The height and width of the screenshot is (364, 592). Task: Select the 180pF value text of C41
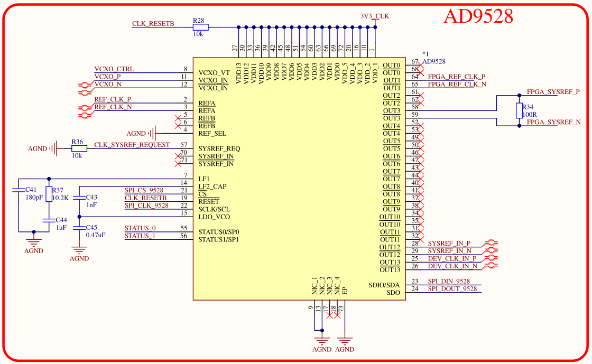coord(34,197)
